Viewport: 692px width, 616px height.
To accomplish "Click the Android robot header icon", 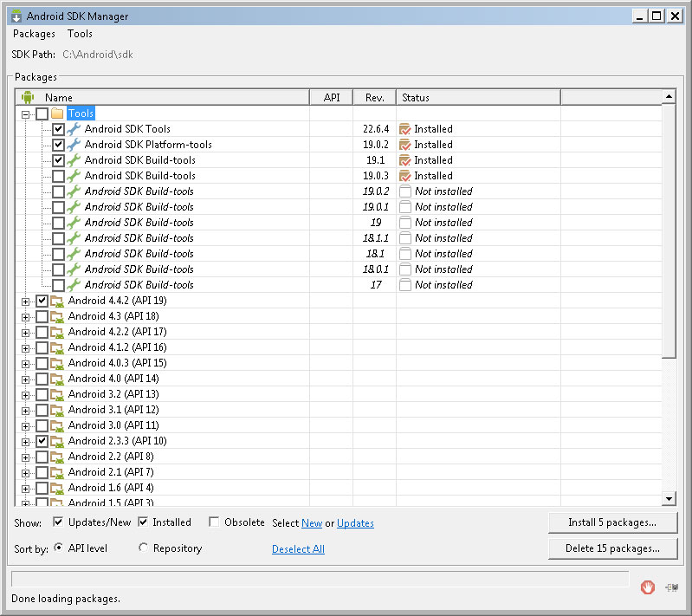I will tap(27, 97).
